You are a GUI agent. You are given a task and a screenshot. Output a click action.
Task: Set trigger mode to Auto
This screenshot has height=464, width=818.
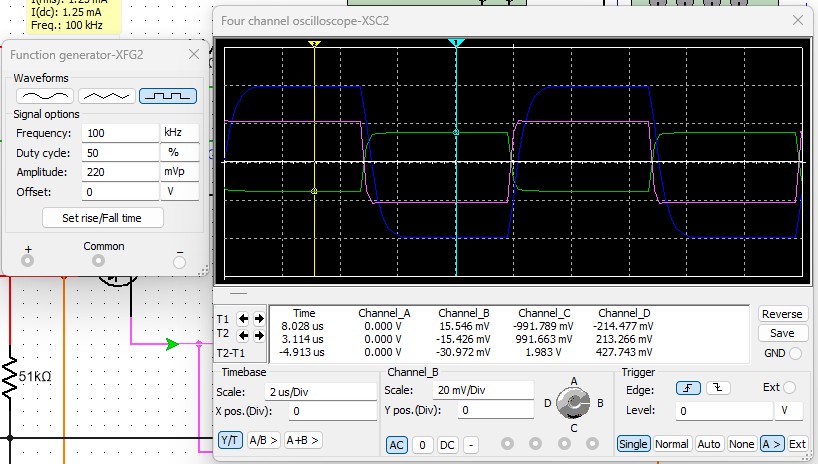tap(708, 444)
